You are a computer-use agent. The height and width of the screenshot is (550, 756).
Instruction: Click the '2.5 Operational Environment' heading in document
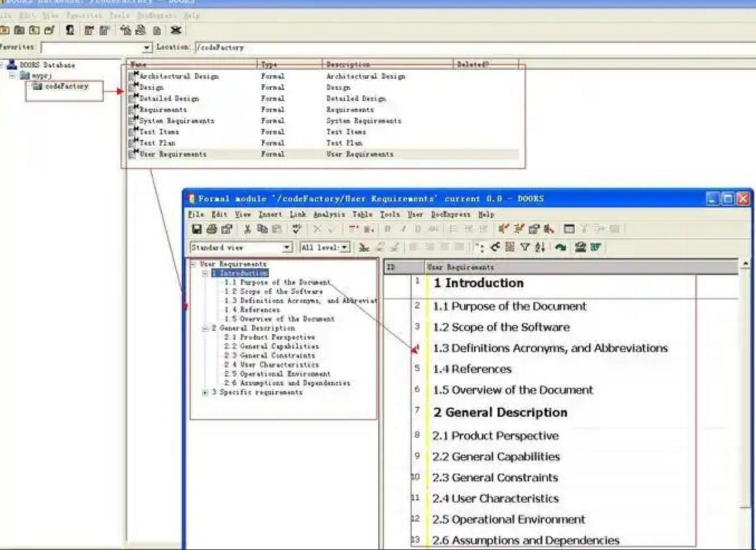[509, 519]
